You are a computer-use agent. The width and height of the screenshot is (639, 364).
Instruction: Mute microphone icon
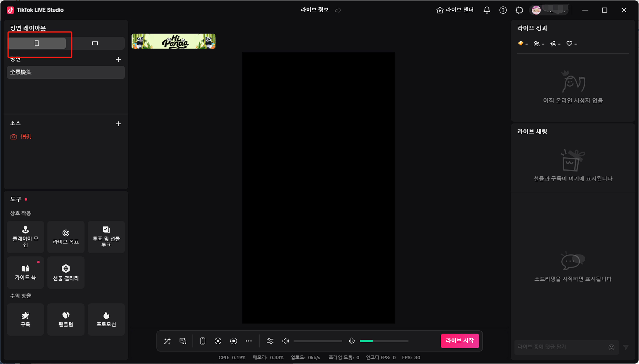click(352, 341)
